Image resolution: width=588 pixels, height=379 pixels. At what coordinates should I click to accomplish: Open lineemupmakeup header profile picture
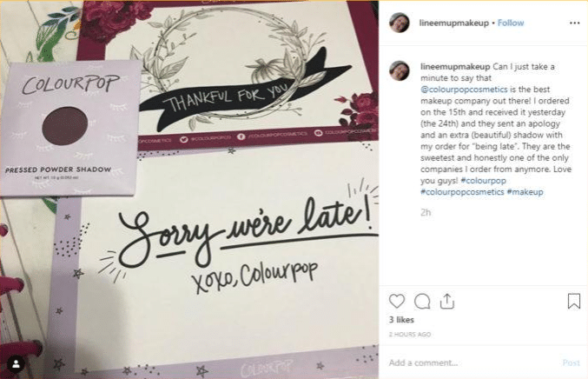[x=399, y=23]
